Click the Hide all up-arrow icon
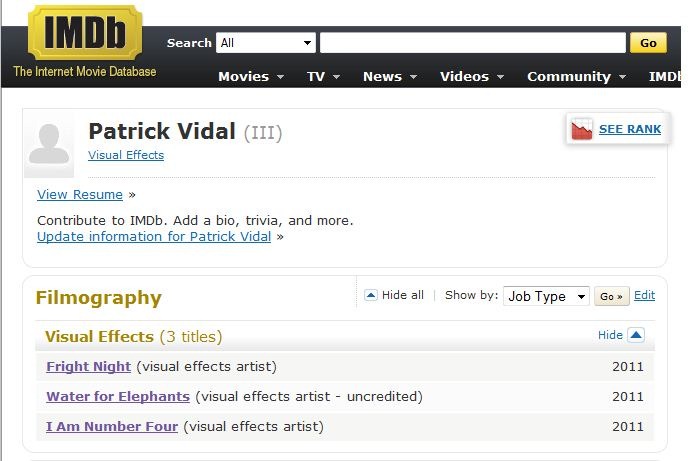Viewport: 697px width, 461px height. 371,295
